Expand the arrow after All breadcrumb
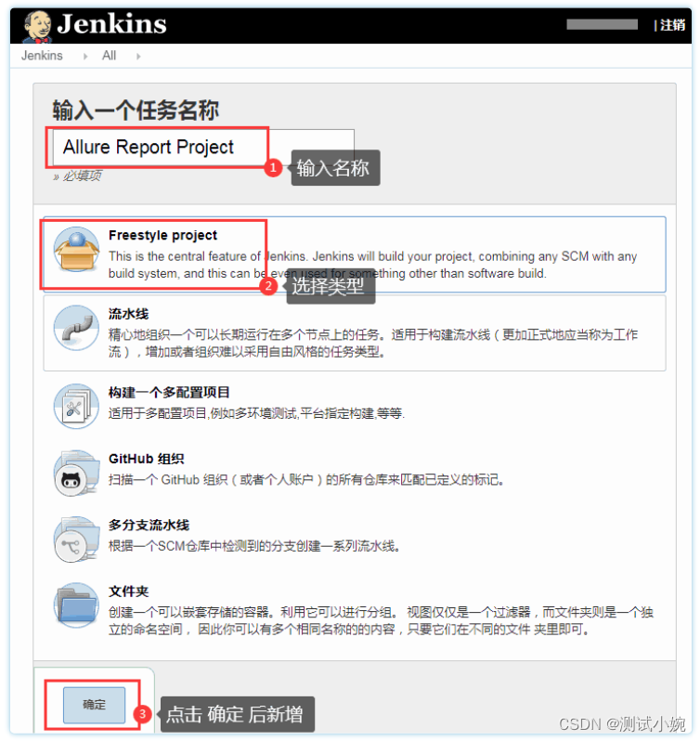Viewport: 700px width, 741px height. tap(138, 57)
